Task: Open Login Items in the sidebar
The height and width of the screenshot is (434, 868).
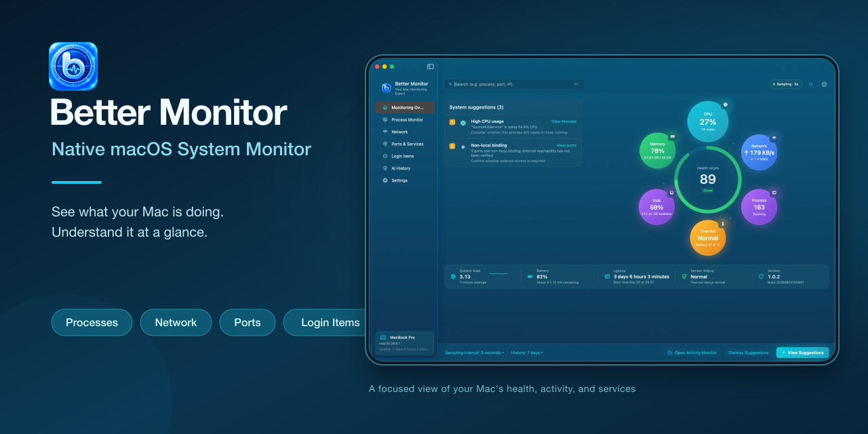Action: click(405, 156)
